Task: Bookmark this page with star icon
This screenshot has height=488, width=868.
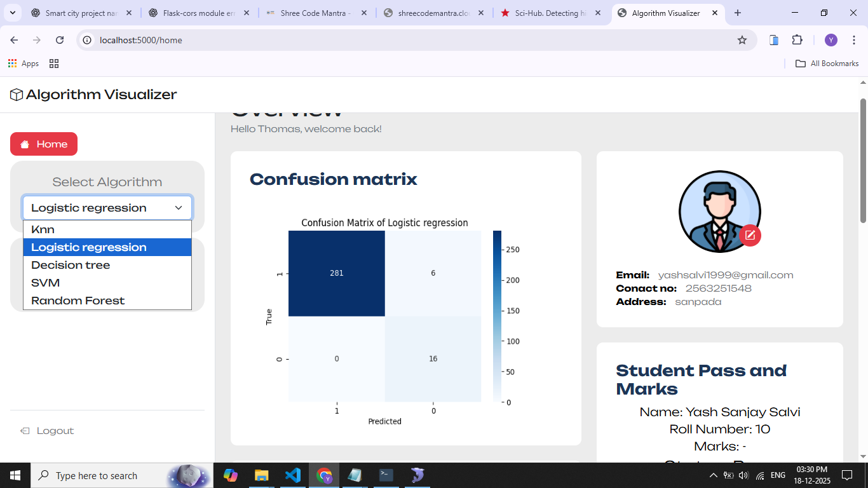Action: pos(742,40)
